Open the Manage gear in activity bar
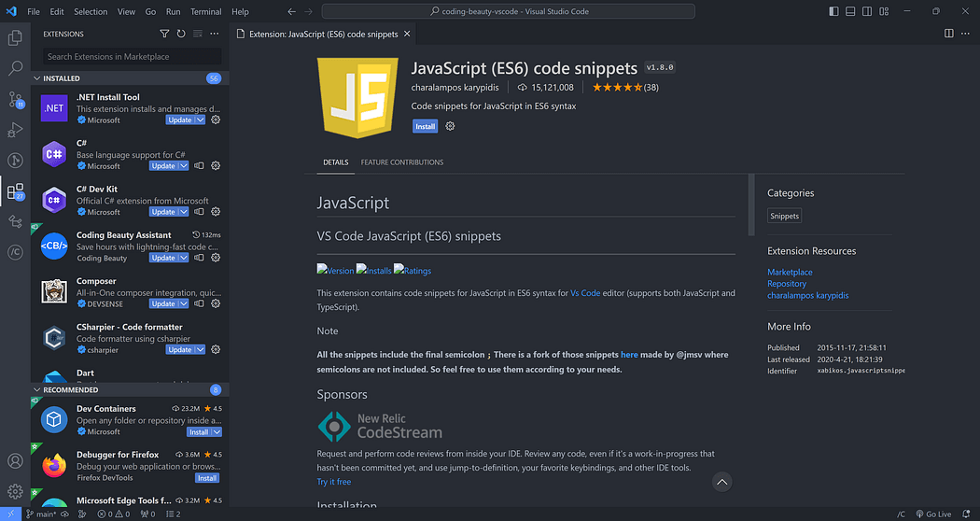 (x=15, y=492)
